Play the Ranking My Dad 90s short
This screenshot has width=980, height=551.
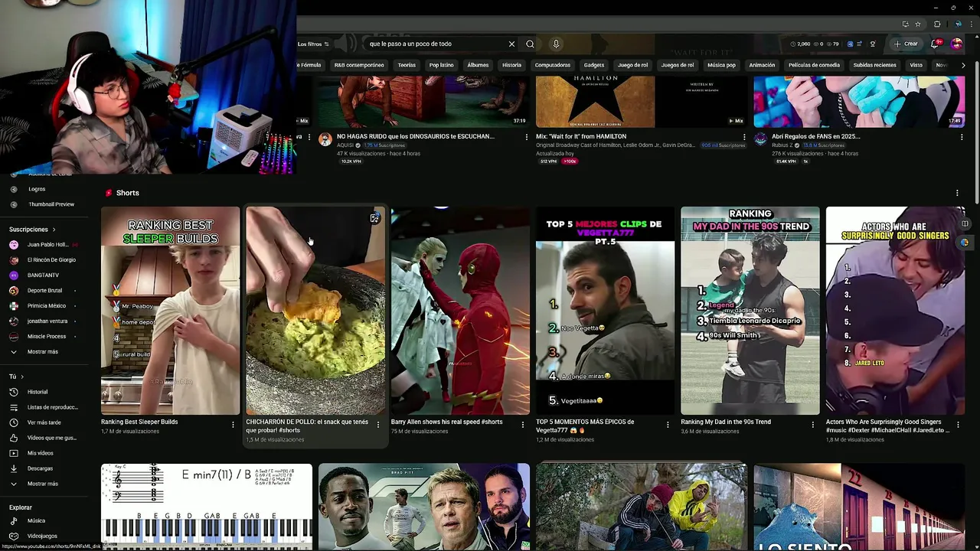[750, 311]
